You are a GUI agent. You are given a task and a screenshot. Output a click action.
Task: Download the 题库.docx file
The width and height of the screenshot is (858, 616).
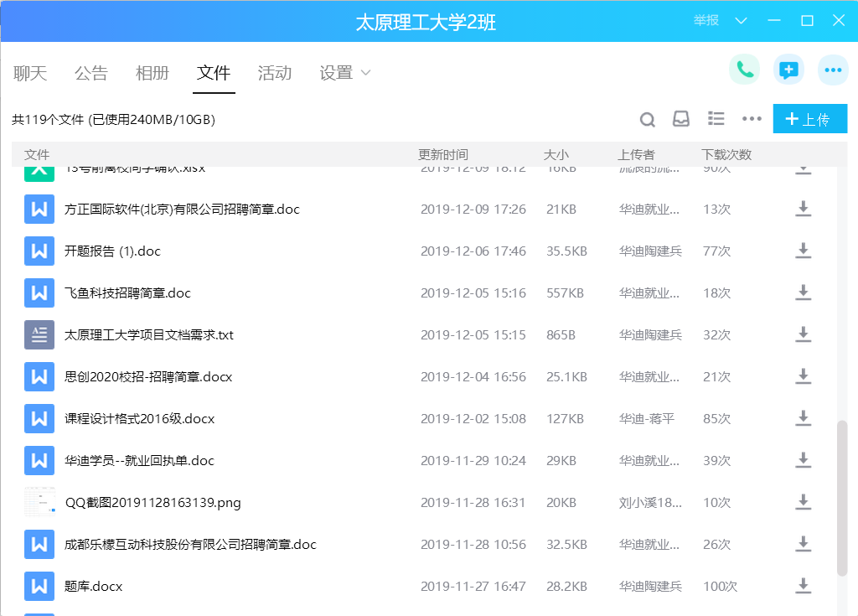click(x=803, y=586)
